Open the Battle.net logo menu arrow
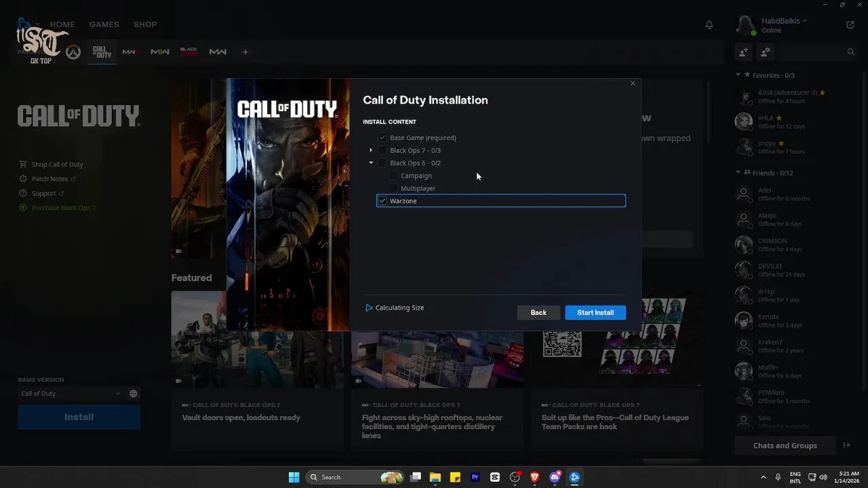The image size is (868, 488). [38, 24]
